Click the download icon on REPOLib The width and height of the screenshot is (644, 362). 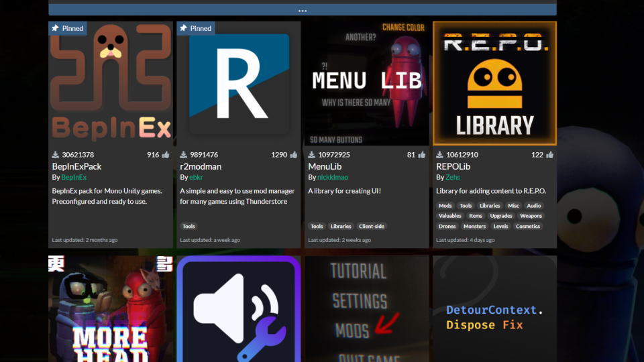point(439,155)
